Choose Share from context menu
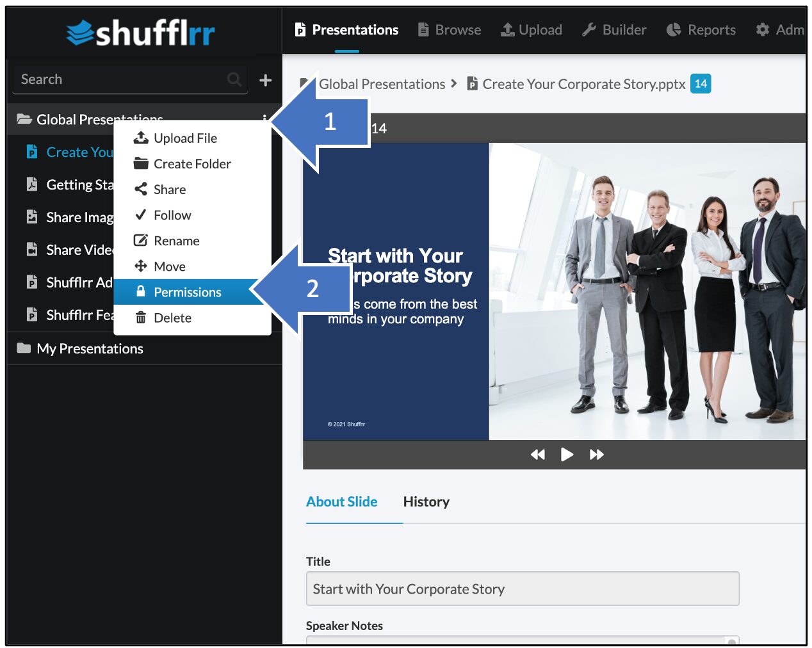This screenshot has height=648, width=812. click(192, 190)
